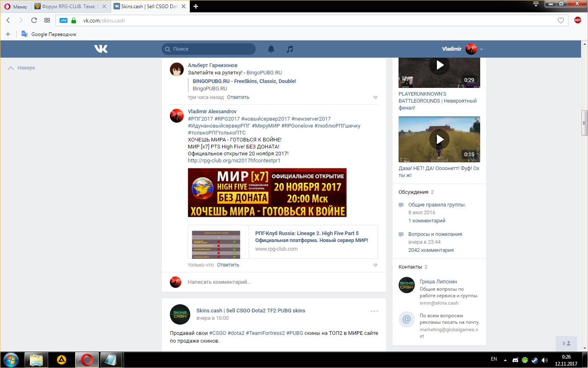Open the Opera taskbar icon
The height and width of the screenshot is (368, 588).
click(x=87, y=360)
